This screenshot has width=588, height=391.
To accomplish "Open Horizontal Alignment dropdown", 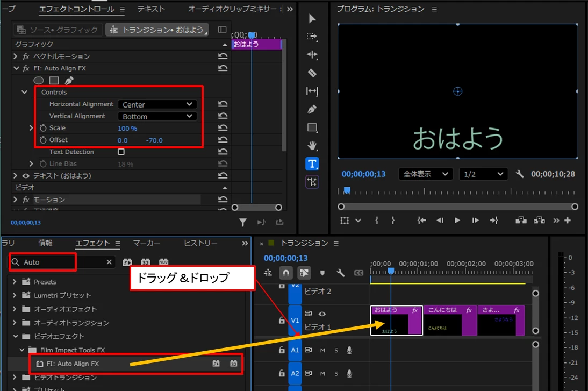I will (x=157, y=104).
